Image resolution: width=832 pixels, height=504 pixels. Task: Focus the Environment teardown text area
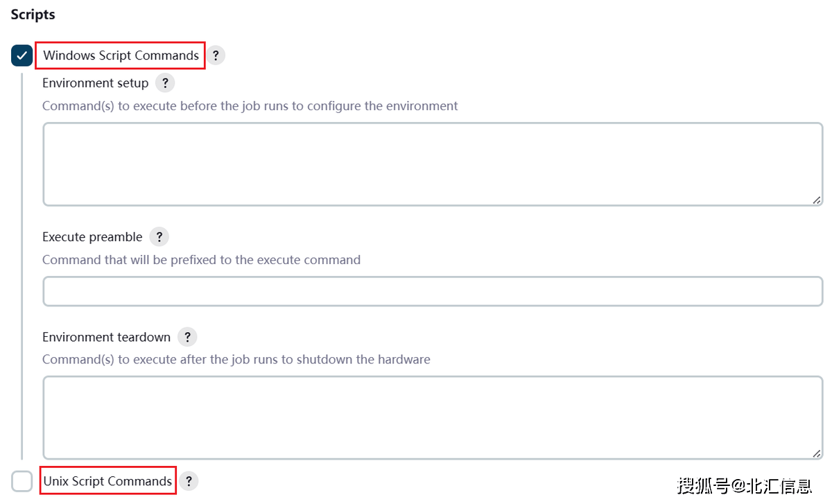[433, 417]
